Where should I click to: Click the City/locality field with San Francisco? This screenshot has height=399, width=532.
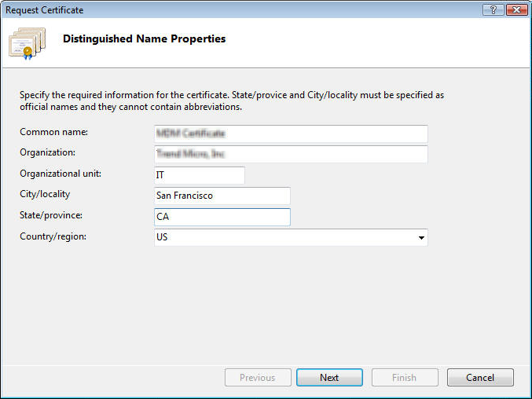click(222, 196)
